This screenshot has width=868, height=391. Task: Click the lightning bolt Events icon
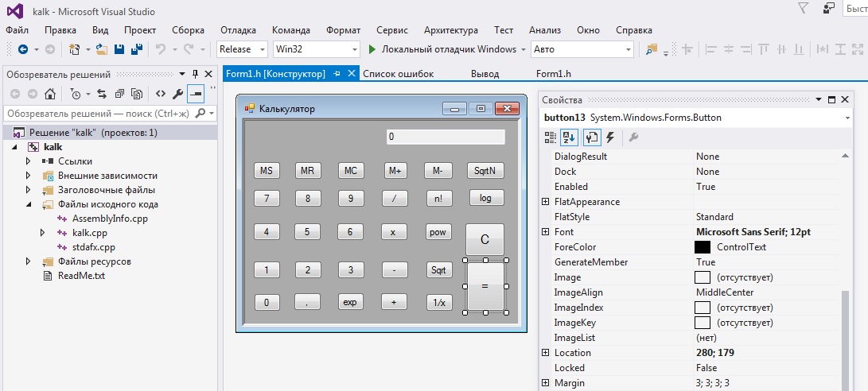coord(610,137)
